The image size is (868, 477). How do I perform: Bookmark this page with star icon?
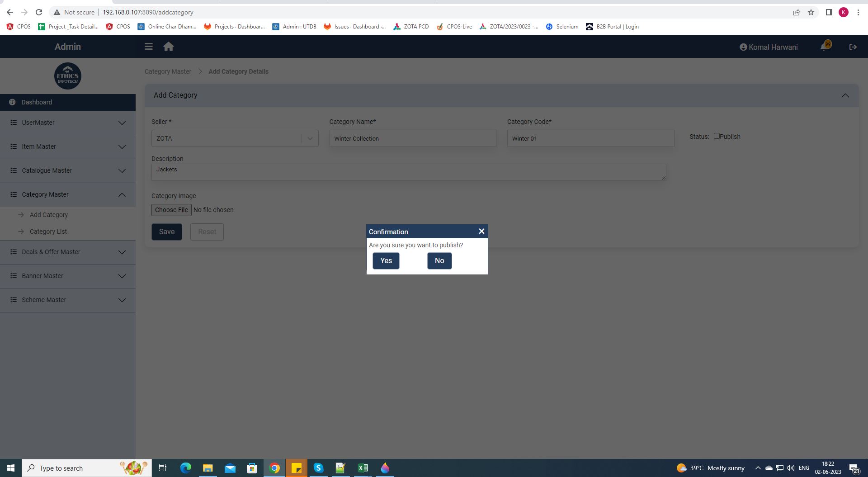click(811, 12)
